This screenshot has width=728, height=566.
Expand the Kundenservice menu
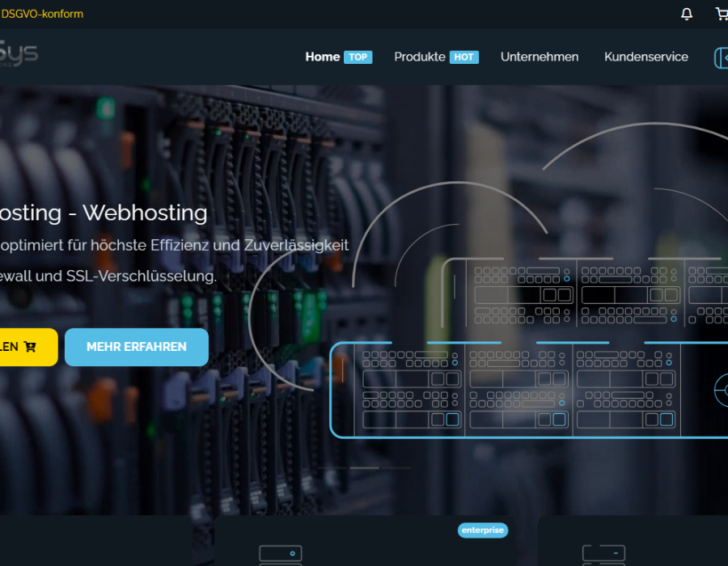pos(645,57)
